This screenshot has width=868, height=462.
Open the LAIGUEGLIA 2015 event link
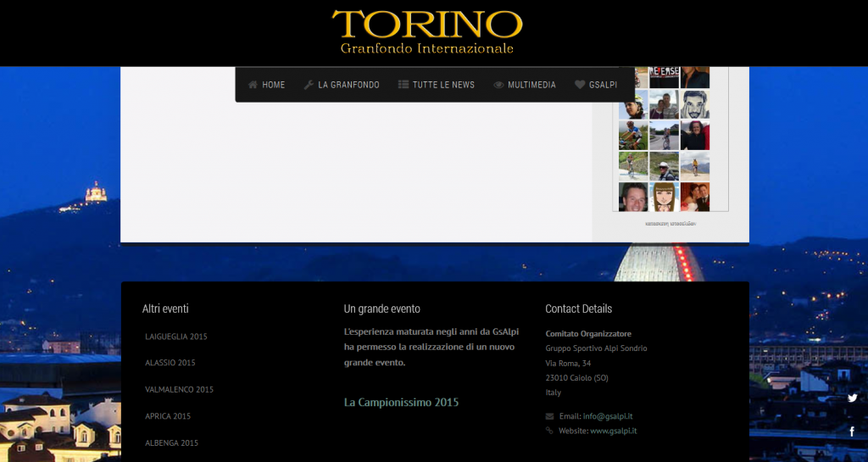pos(176,337)
